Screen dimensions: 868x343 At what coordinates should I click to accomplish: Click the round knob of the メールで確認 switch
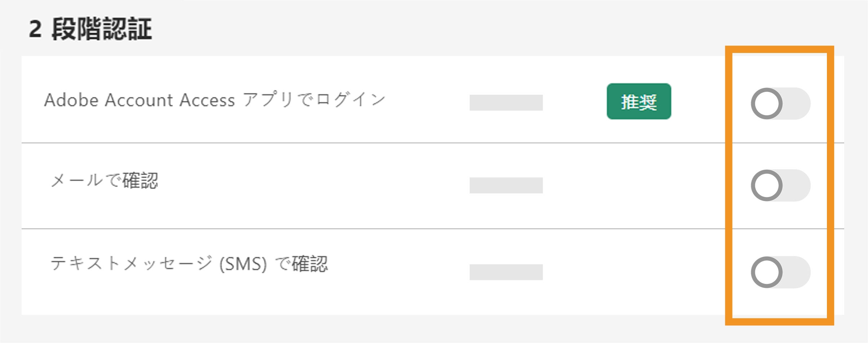click(767, 186)
